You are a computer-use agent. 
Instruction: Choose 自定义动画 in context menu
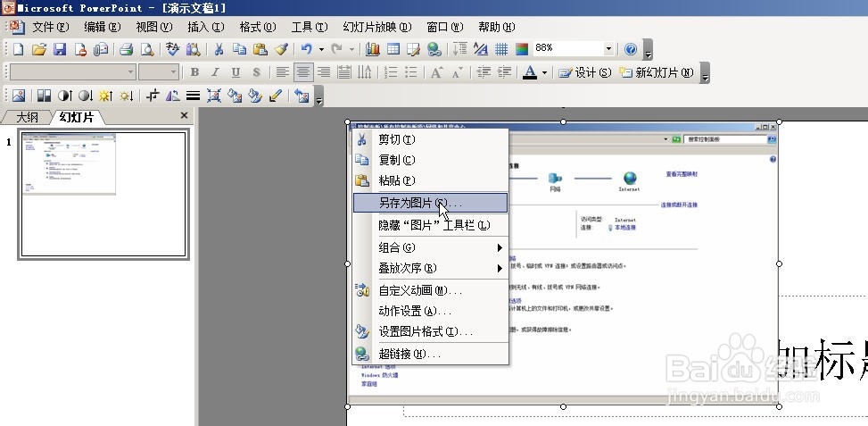coord(430,290)
